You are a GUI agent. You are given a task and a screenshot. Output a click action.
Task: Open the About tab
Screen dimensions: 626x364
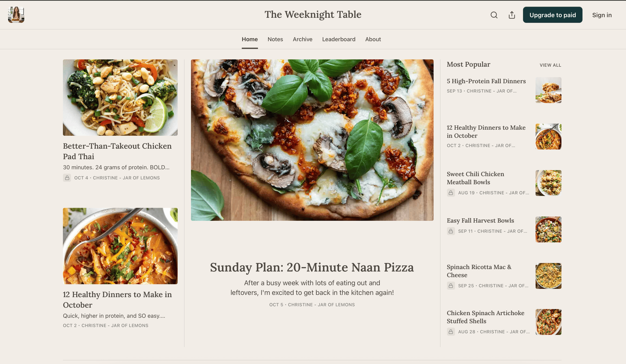click(x=373, y=39)
